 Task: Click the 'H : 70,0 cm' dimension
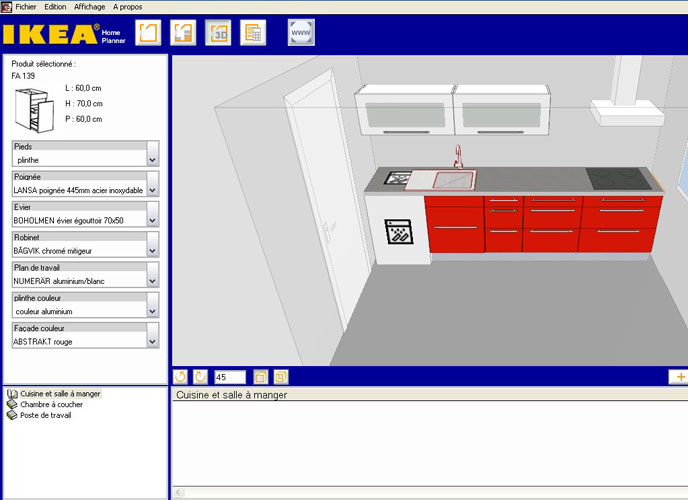click(x=84, y=104)
